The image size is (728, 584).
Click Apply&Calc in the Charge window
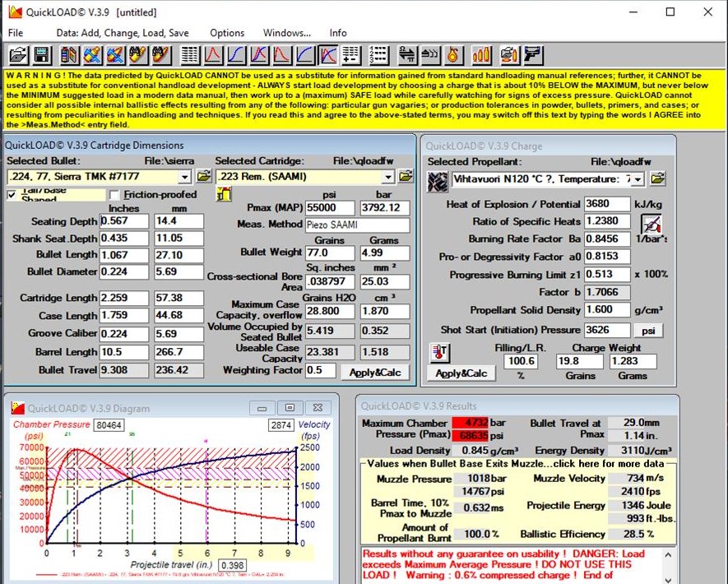point(461,373)
